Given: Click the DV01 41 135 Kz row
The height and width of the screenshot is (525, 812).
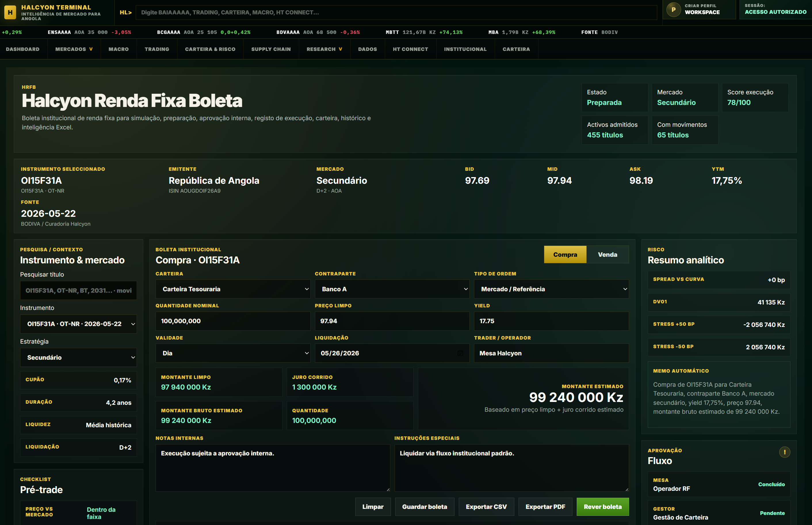Looking at the screenshot, I should coord(719,302).
